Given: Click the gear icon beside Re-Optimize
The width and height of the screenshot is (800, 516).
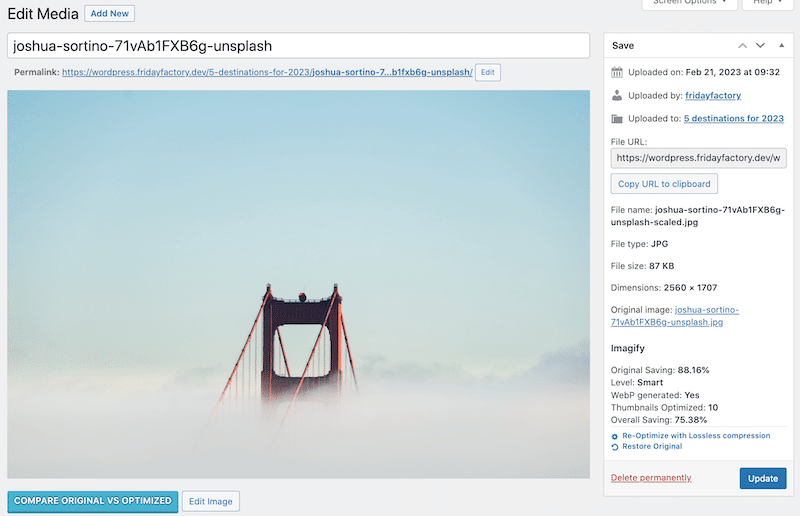Looking at the screenshot, I should click(x=614, y=436).
